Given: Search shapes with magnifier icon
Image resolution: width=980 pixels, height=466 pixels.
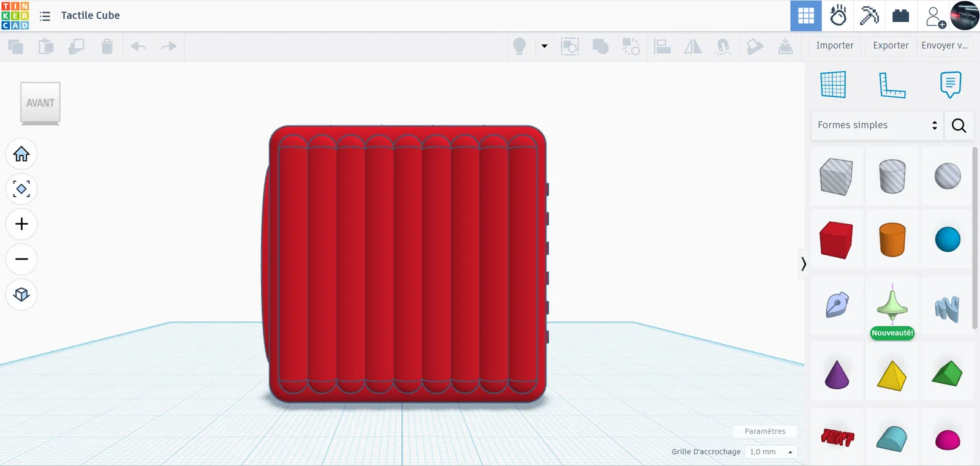Looking at the screenshot, I should coord(959,126).
